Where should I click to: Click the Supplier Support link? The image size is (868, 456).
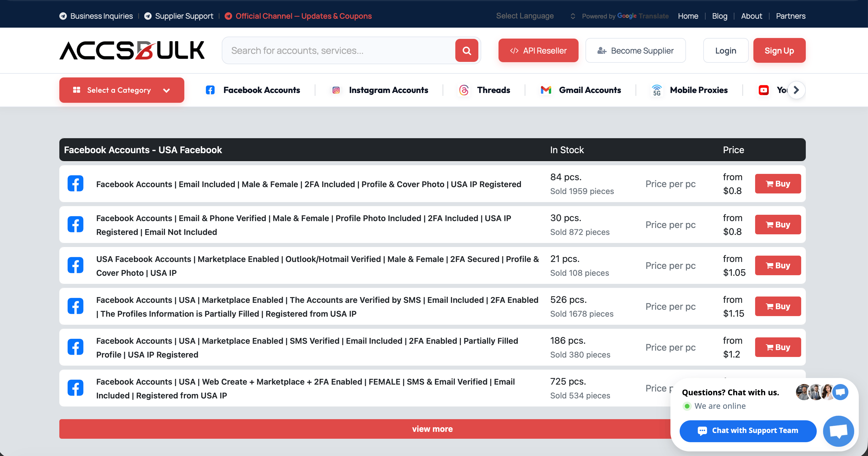[x=184, y=16]
